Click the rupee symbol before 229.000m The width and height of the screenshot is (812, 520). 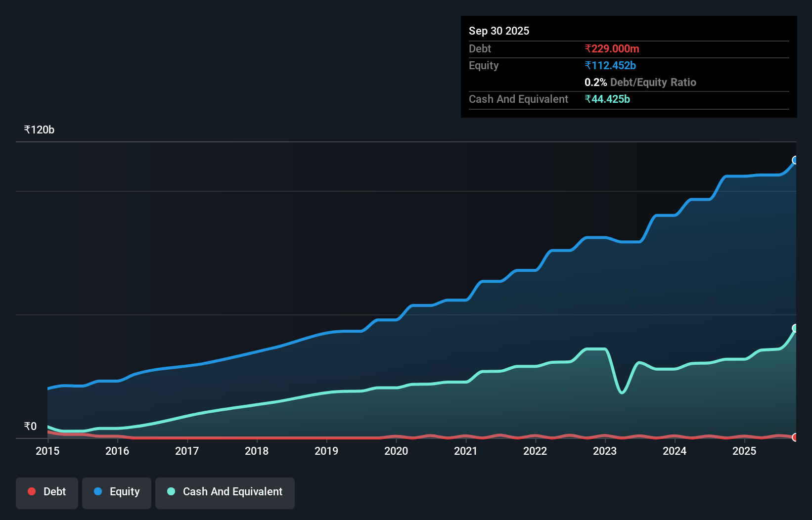click(588, 49)
